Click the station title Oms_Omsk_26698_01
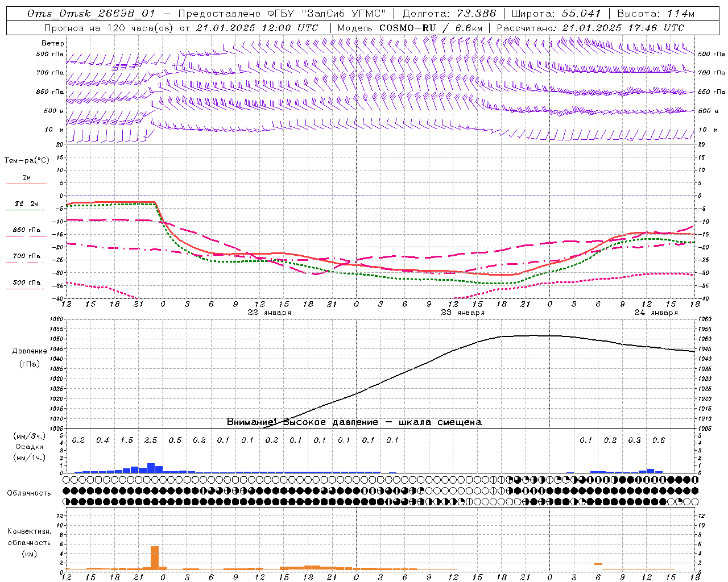 click(91, 14)
